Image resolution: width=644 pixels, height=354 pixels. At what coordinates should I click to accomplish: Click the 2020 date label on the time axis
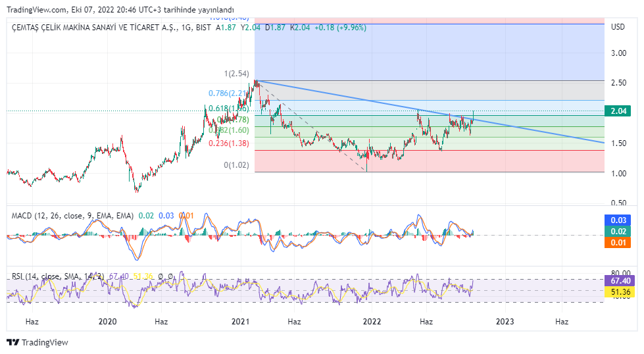[107, 322]
